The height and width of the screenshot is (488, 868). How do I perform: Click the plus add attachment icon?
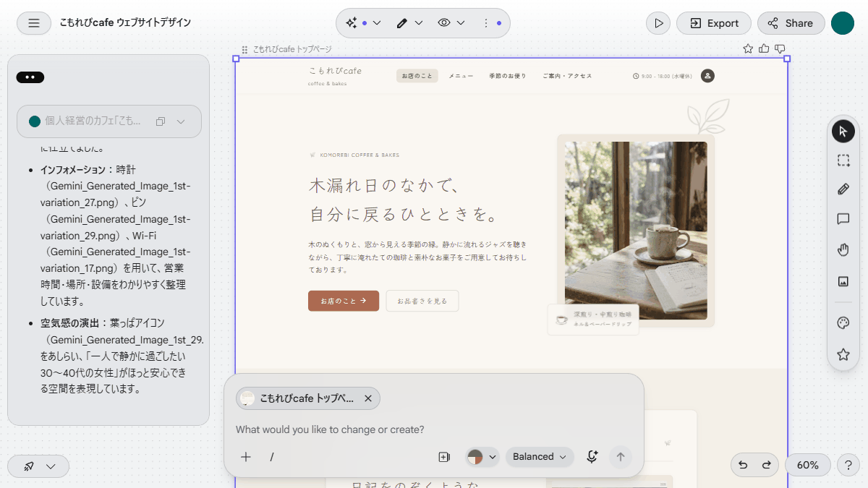246,457
